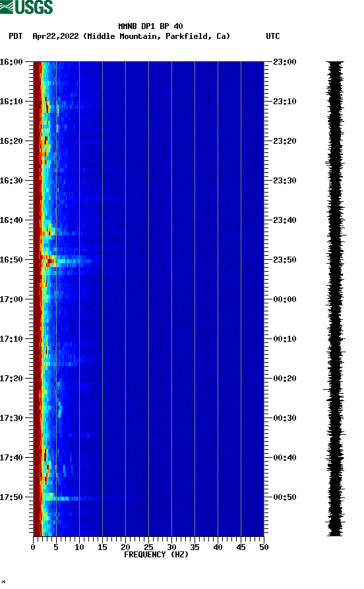The height and width of the screenshot is (589, 364).
Task: Click the '23:50' UTC time label
Action: pos(285,260)
